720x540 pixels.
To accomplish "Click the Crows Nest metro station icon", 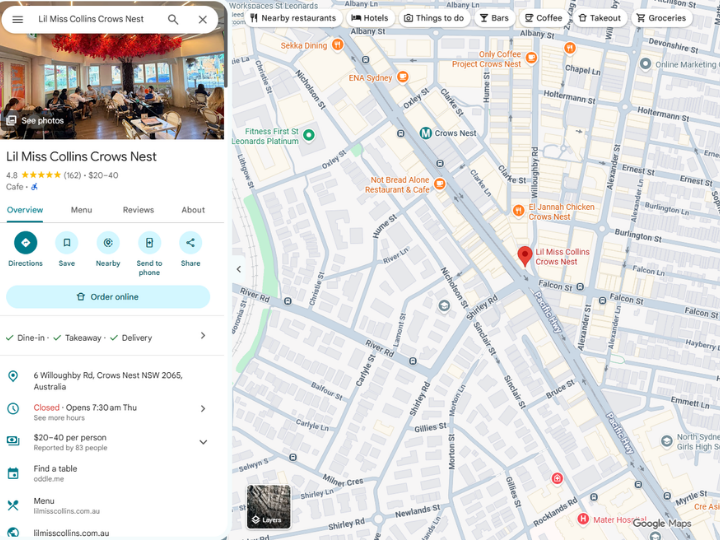I will (426, 133).
